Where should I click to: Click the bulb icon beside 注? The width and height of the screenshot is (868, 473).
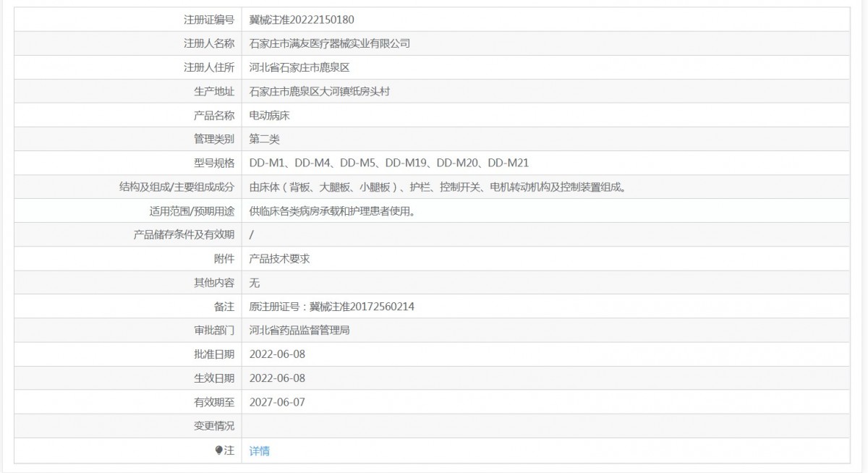pyautogui.click(x=219, y=451)
